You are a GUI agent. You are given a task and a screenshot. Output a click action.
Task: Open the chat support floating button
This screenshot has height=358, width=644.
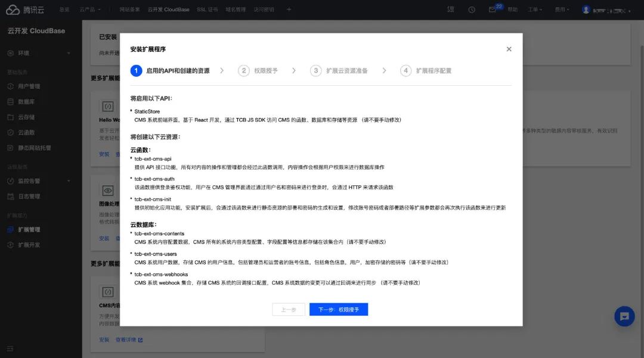pos(624,316)
